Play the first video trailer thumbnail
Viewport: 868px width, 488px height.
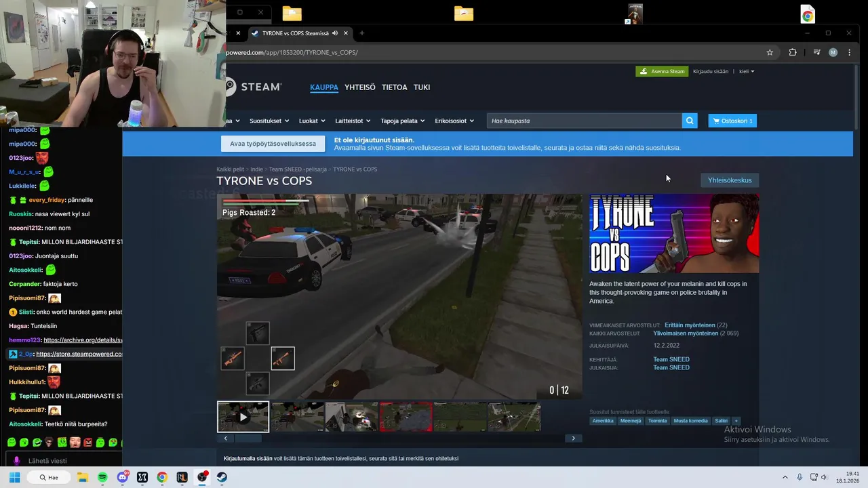pyautogui.click(x=243, y=417)
